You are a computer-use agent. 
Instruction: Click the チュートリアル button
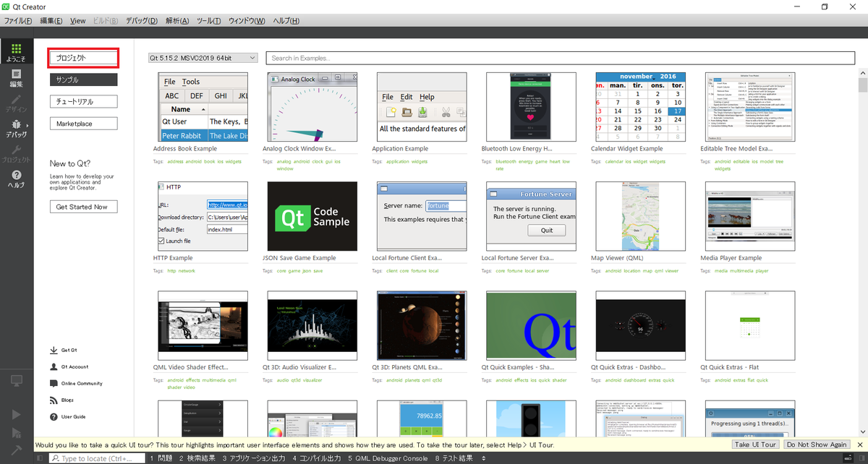pos(83,102)
